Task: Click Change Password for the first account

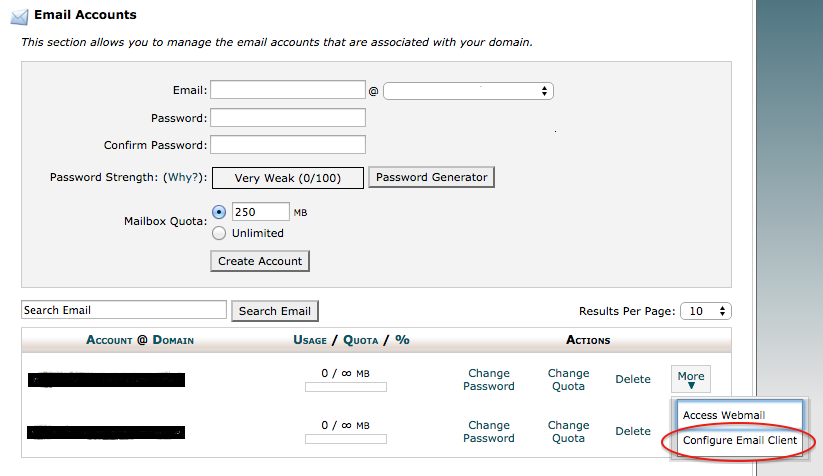Action: coord(489,380)
